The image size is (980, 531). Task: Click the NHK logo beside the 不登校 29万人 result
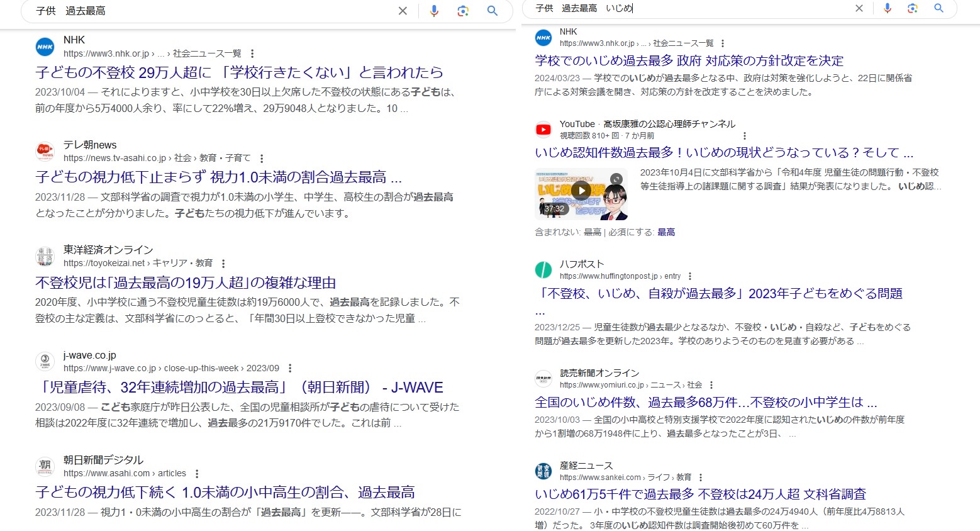pos(45,47)
